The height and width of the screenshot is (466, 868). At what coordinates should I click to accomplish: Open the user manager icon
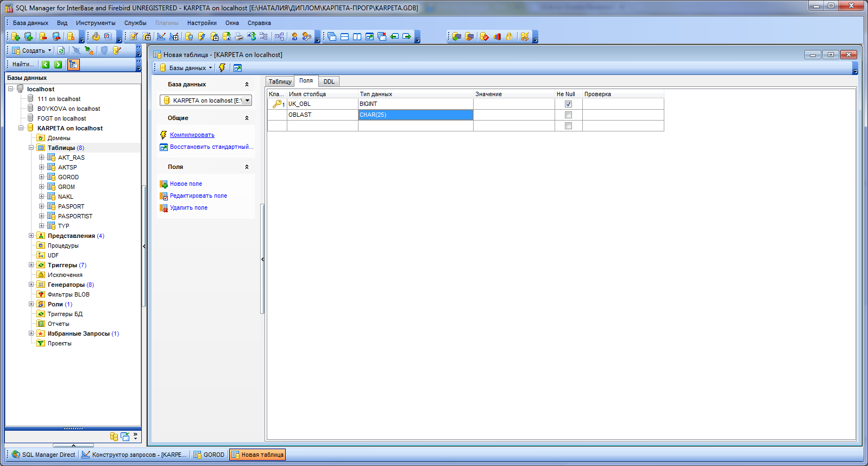point(294,36)
